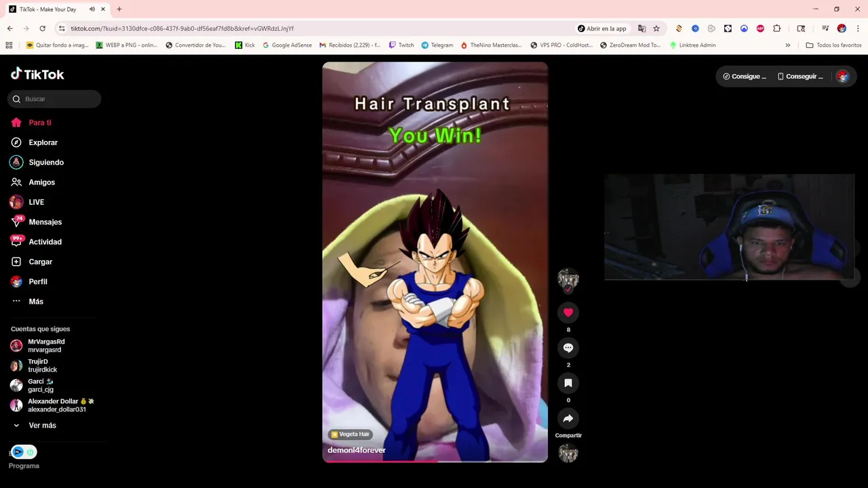Reload the page
This screenshot has width=868, height=488.
[x=42, y=28]
